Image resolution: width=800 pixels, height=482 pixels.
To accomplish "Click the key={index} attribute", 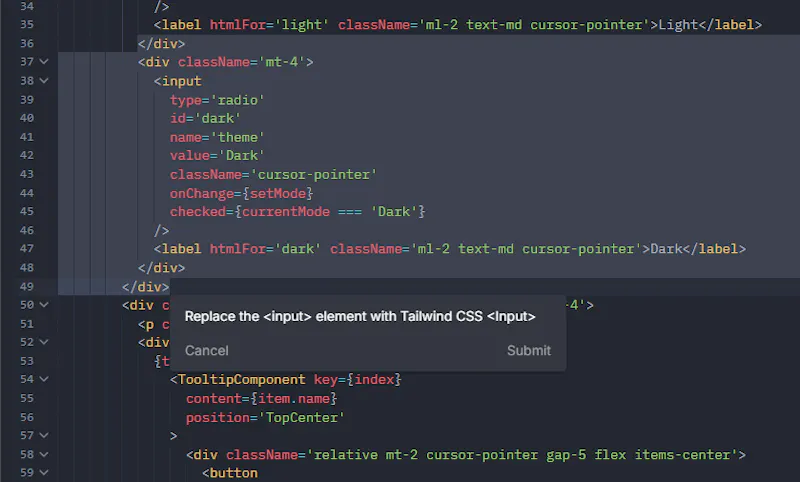I will click(357, 379).
